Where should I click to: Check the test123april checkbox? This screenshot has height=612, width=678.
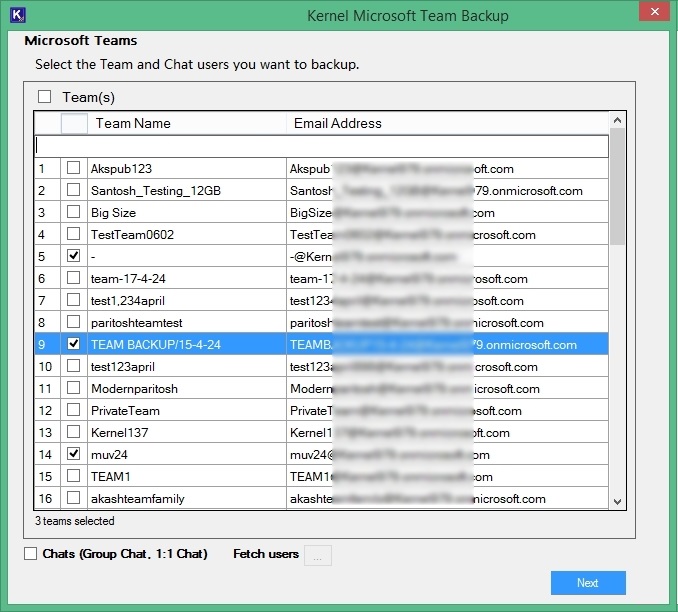[74, 366]
